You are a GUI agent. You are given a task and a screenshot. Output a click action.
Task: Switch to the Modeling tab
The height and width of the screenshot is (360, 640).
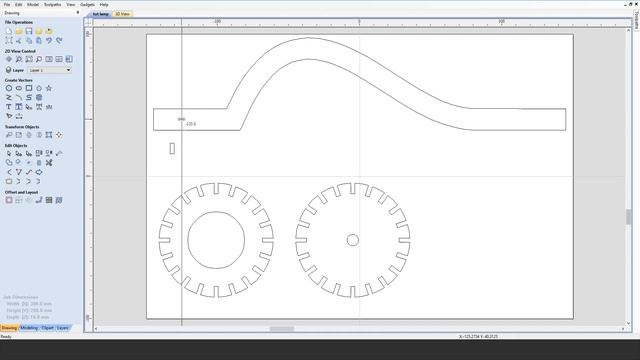click(x=29, y=328)
